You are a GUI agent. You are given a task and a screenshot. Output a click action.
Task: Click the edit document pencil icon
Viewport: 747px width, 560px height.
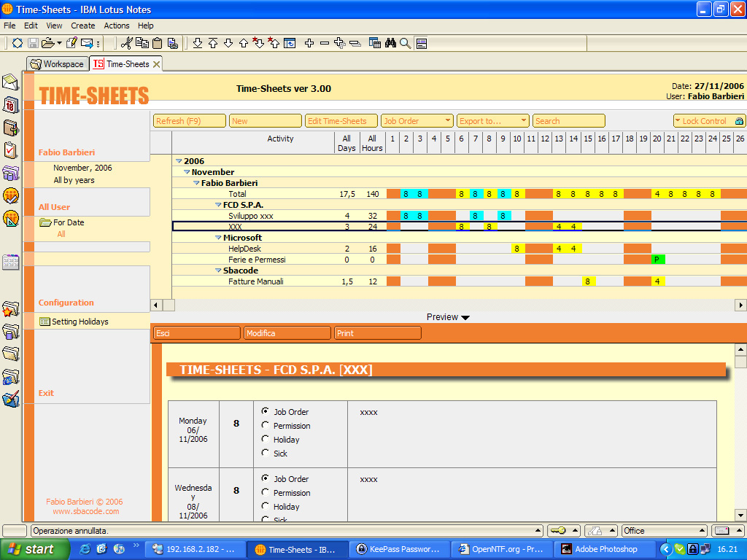(71, 43)
